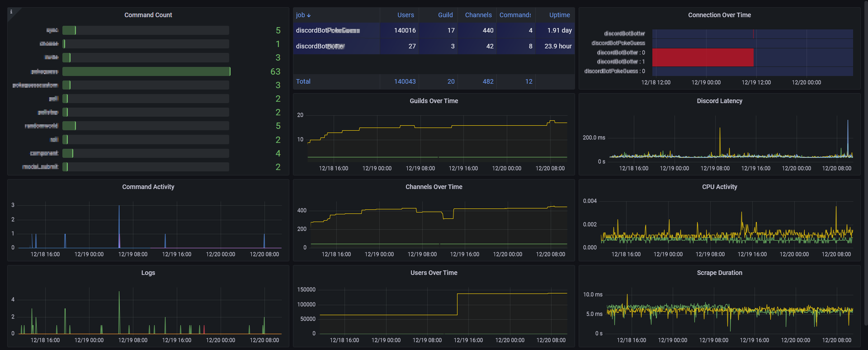Image resolution: width=868 pixels, height=350 pixels.
Task: Sort the table by Uptime column
Action: point(559,15)
